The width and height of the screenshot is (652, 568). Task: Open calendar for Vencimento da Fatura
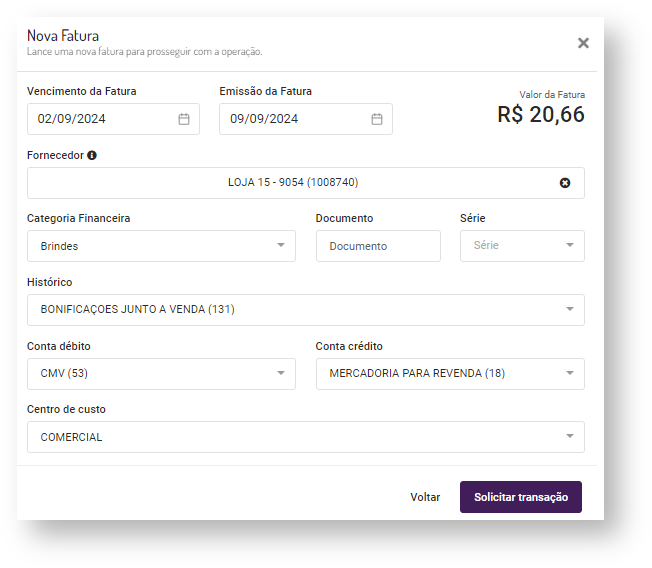pyautogui.click(x=184, y=119)
